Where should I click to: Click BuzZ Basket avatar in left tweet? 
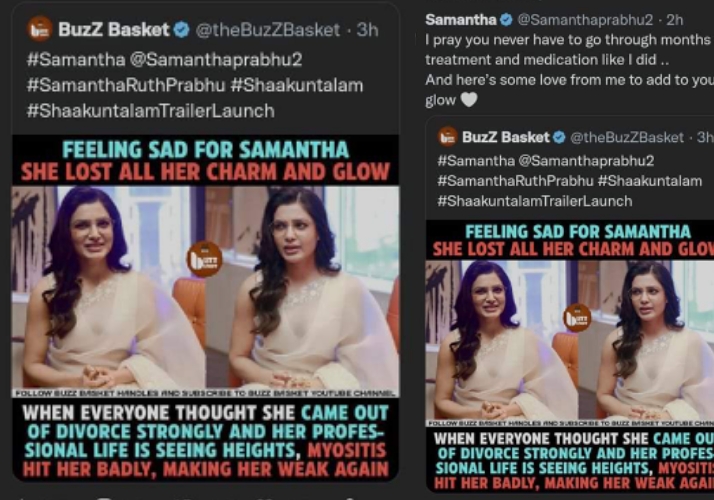41,30
